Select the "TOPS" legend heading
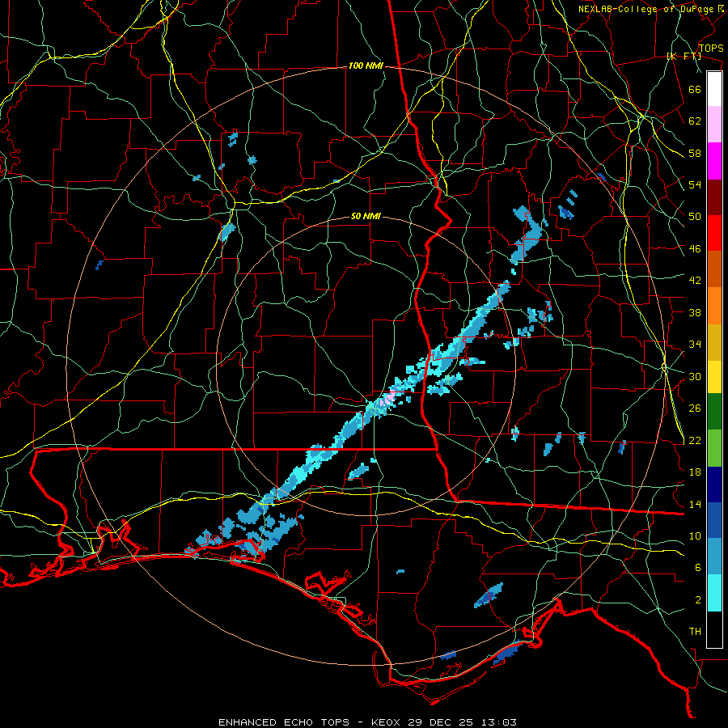 coord(711,49)
